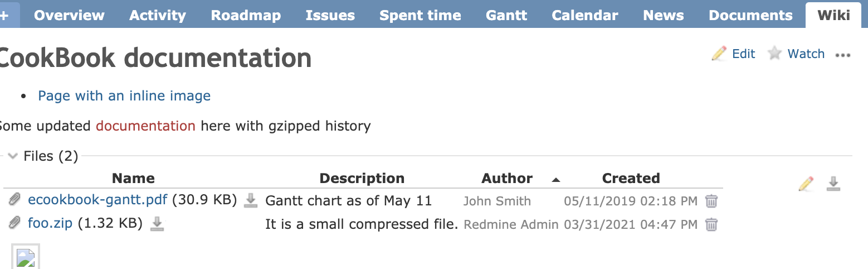Click the plus new-object menu button
This screenshot has height=269, width=868.
pyautogui.click(x=5, y=15)
